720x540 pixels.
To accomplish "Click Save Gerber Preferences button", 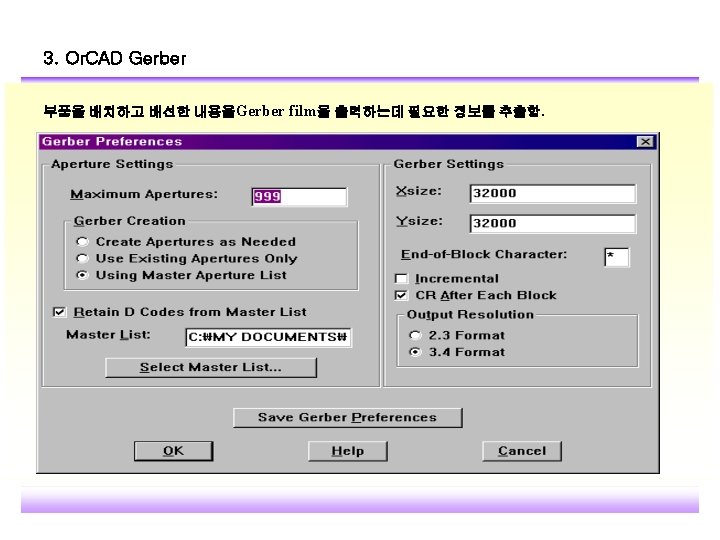I will pos(348,417).
